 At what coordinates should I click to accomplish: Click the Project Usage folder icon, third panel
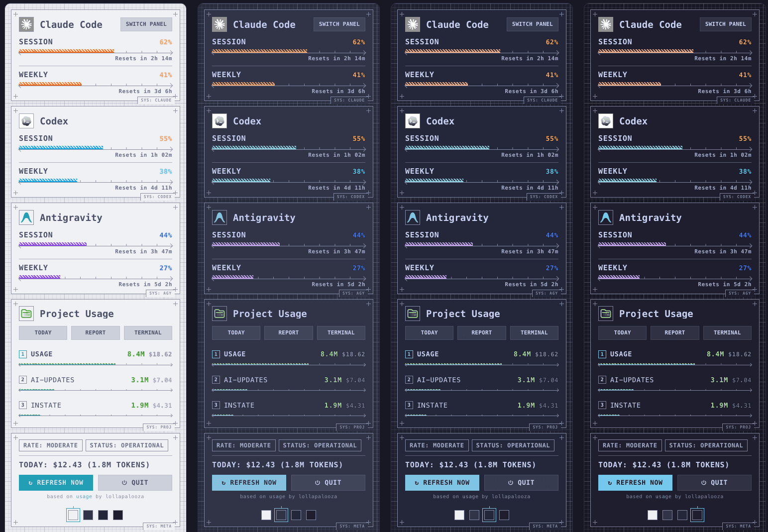(413, 314)
